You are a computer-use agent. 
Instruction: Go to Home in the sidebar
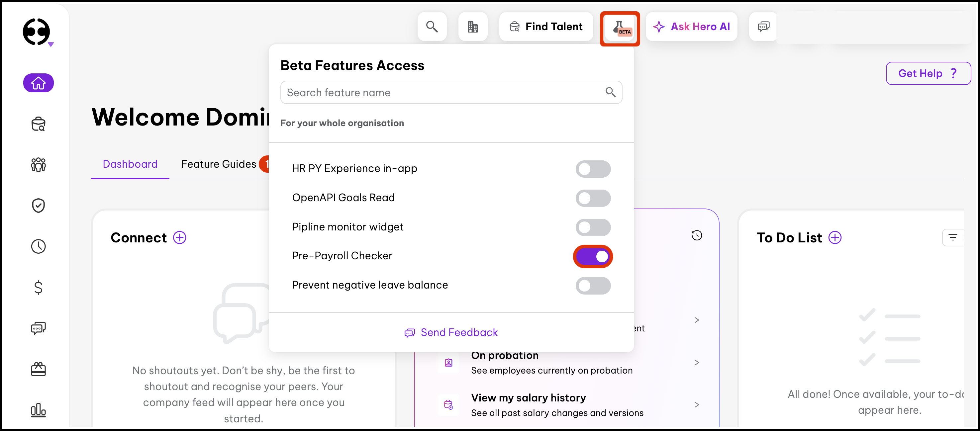point(39,83)
